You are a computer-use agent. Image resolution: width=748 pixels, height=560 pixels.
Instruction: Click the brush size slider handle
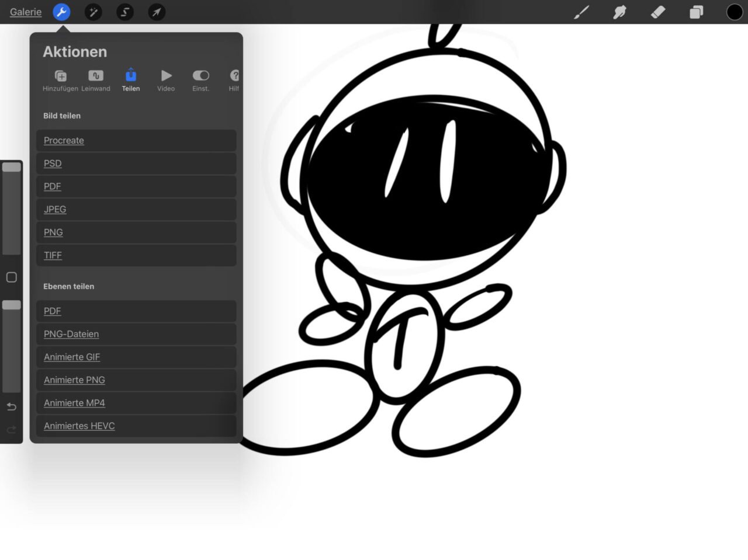coord(11,167)
